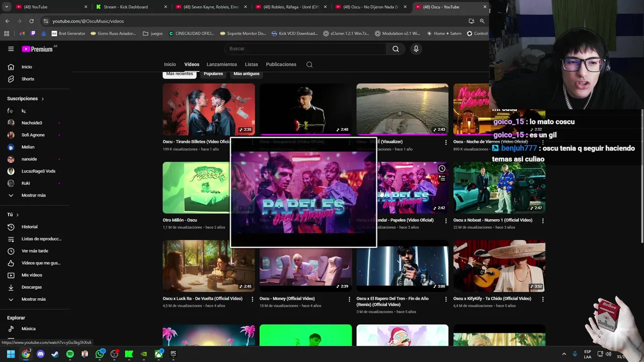Viewport: 644px width, 362px height.
Task: Open the Publicaciones tab
Action: pos(281,64)
